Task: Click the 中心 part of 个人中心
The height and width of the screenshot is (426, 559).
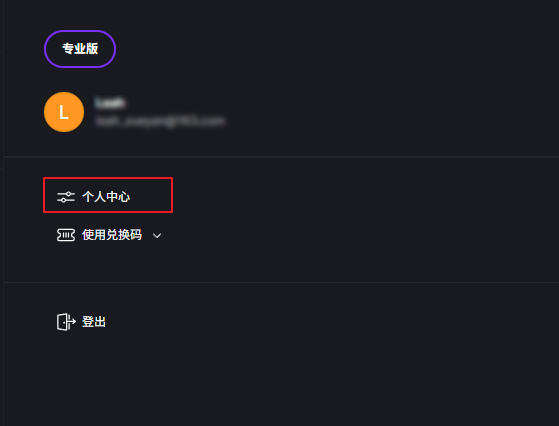Action: point(118,197)
